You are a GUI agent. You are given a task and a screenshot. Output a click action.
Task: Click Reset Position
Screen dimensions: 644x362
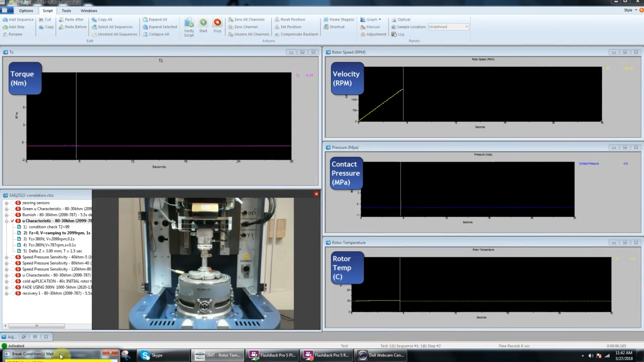click(289, 20)
